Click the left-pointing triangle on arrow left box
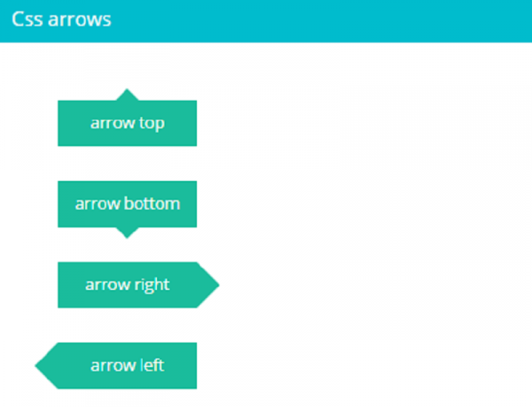Viewport: 532px width, 407px height. (46, 365)
